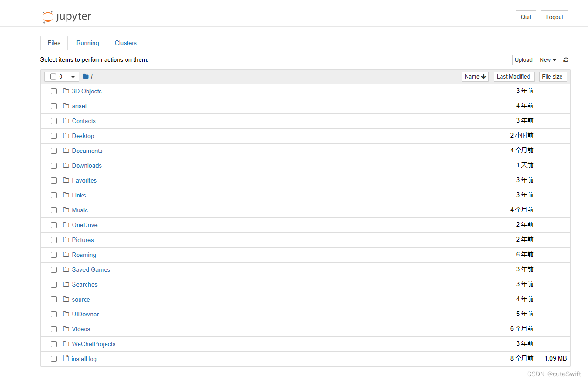Select the Music row checkbox

[x=54, y=210]
